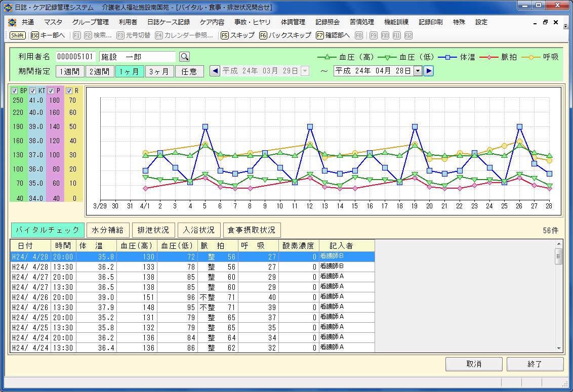
Task: Click the right arrow to go to next period
Action: (429, 71)
